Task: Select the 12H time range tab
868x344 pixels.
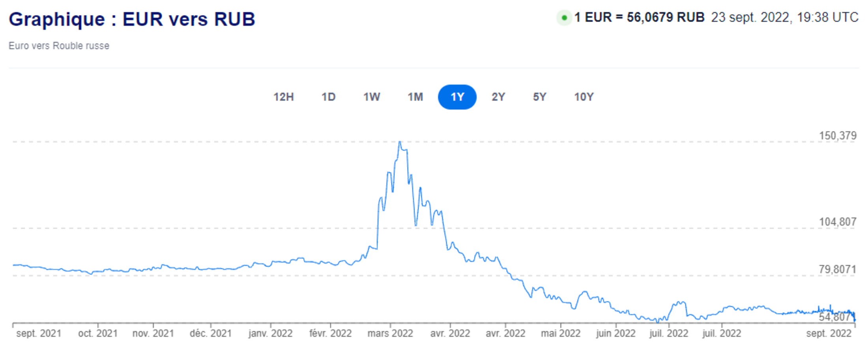Action: click(x=283, y=97)
